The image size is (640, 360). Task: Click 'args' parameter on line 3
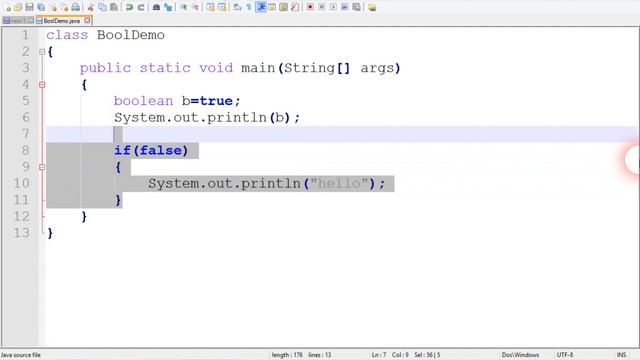click(377, 68)
